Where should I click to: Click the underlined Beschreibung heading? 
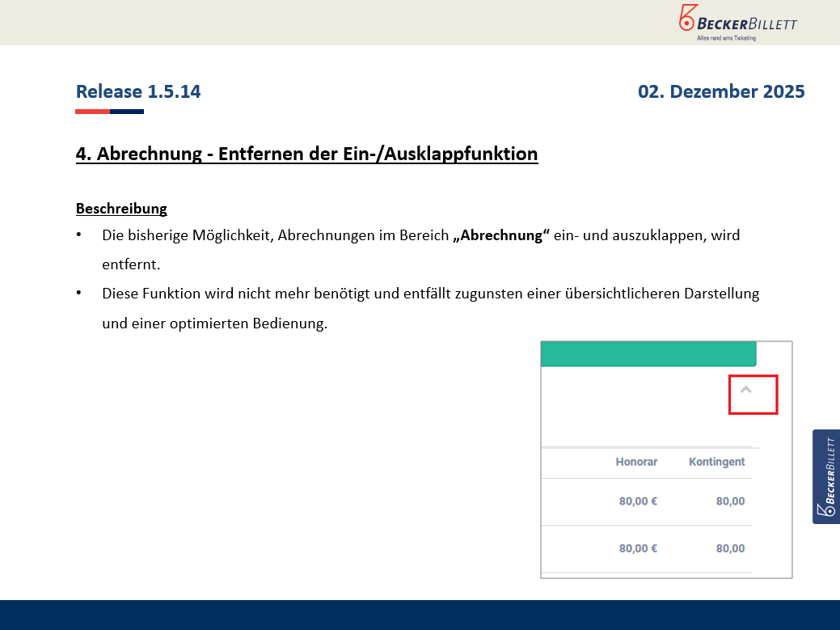point(121,209)
